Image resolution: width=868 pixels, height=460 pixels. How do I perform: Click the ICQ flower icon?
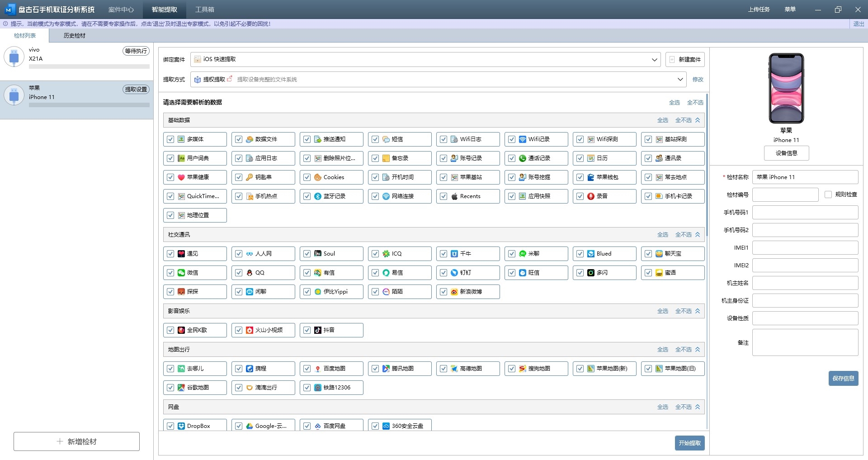pyautogui.click(x=386, y=254)
